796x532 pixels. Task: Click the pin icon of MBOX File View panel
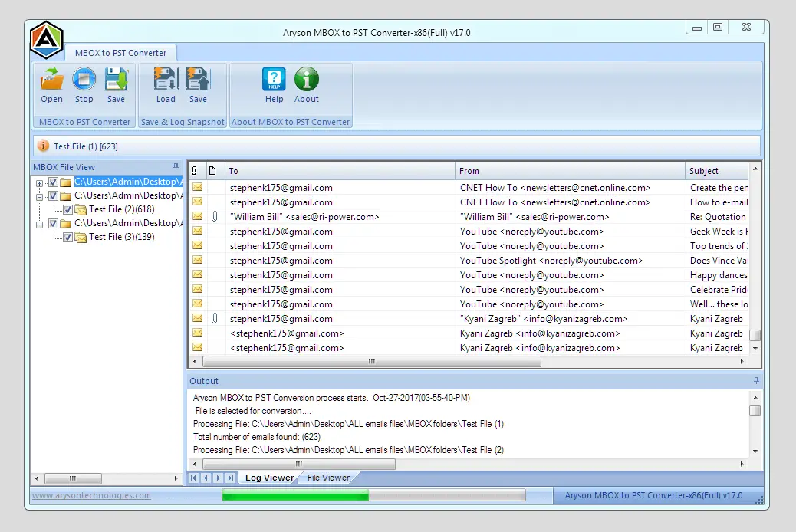click(x=176, y=166)
